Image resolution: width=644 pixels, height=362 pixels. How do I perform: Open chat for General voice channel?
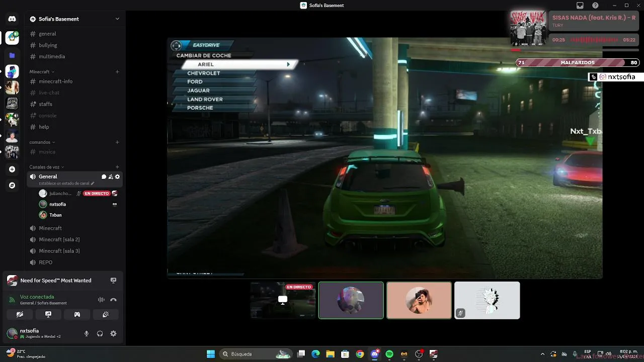point(104,176)
